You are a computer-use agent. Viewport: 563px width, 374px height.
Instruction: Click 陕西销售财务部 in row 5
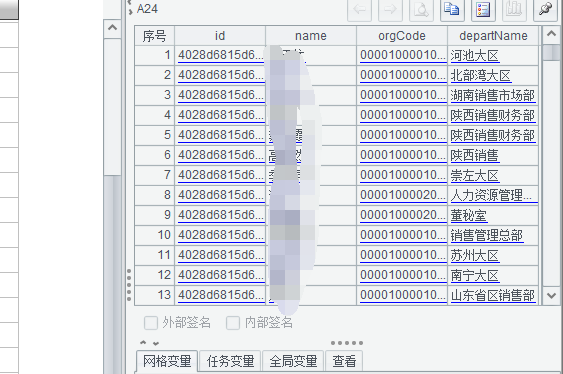coord(493,135)
